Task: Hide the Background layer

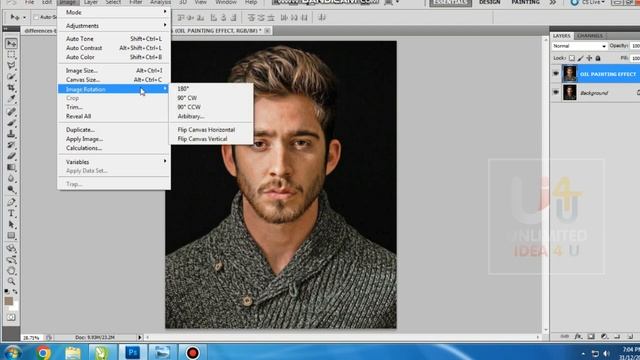Action: click(x=556, y=93)
